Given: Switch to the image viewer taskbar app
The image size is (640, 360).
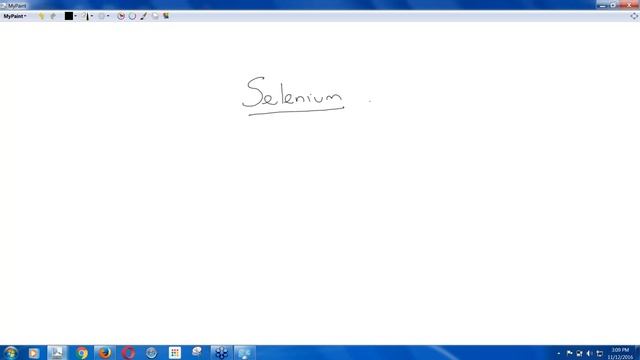Looking at the screenshot, I should point(57,353).
